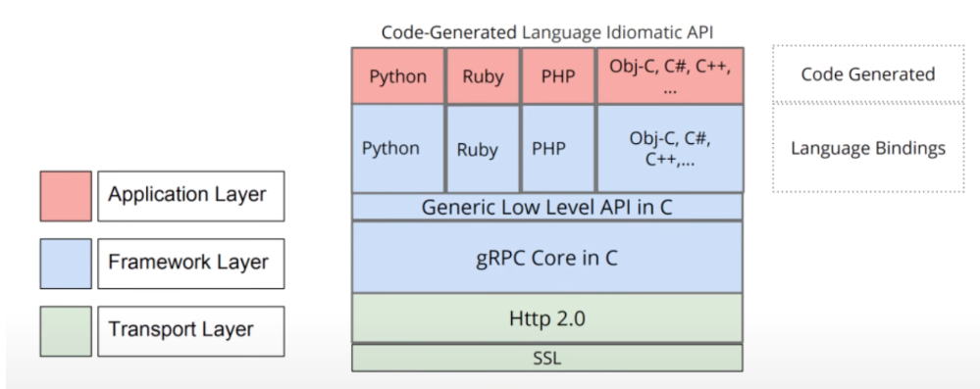980x389 pixels.
Task: Select the Application Layer legend label
Action: click(x=190, y=196)
